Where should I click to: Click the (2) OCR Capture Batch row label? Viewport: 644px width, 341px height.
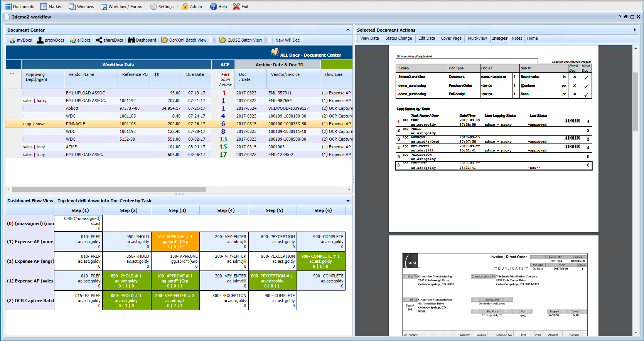pos(30,301)
